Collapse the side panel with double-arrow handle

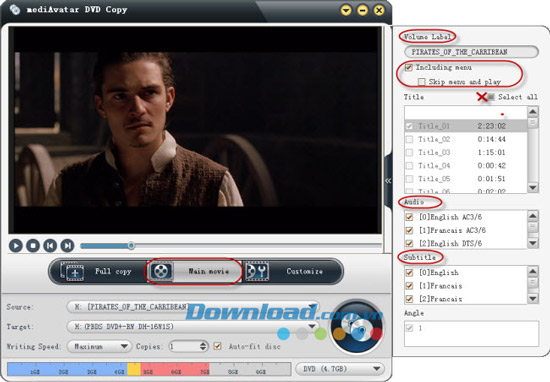[388, 181]
